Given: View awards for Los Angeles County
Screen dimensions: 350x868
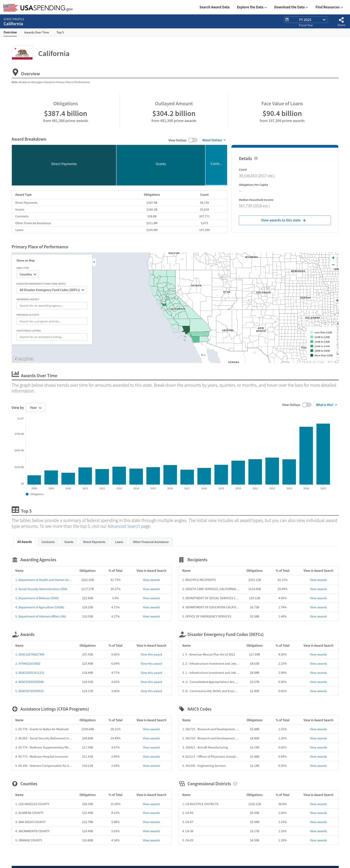Looking at the screenshot, I should [151, 804].
